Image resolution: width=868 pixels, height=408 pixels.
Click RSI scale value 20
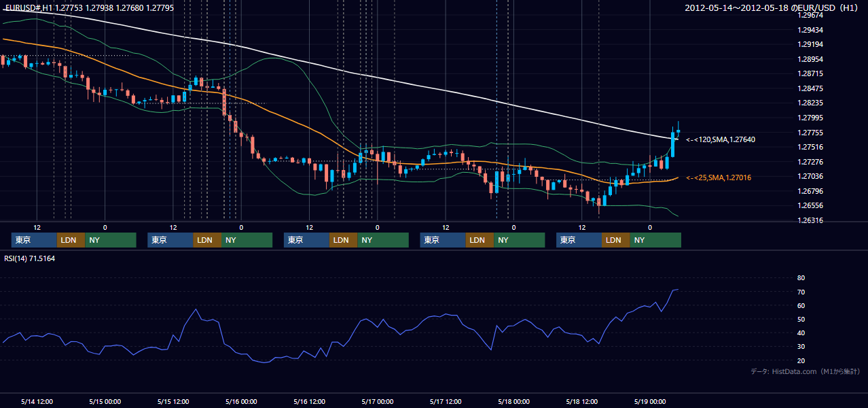point(801,361)
